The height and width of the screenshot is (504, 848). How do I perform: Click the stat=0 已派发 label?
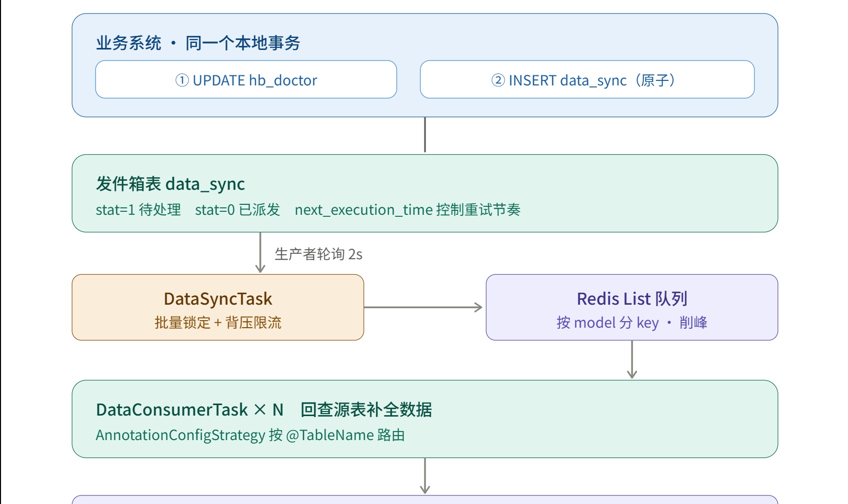237,210
